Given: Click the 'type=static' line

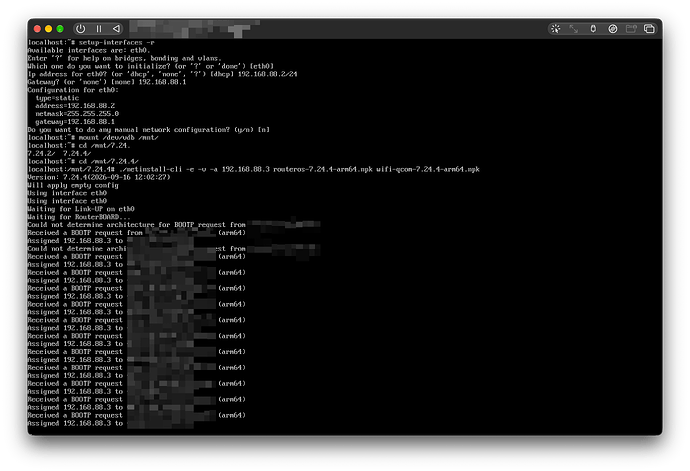Looking at the screenshot, I should [x=57, y=98].
